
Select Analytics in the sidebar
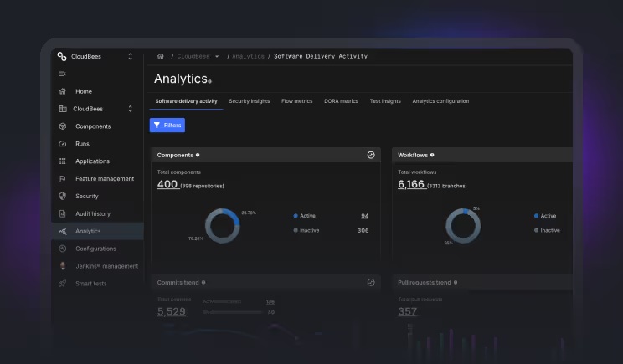[97, 231]
